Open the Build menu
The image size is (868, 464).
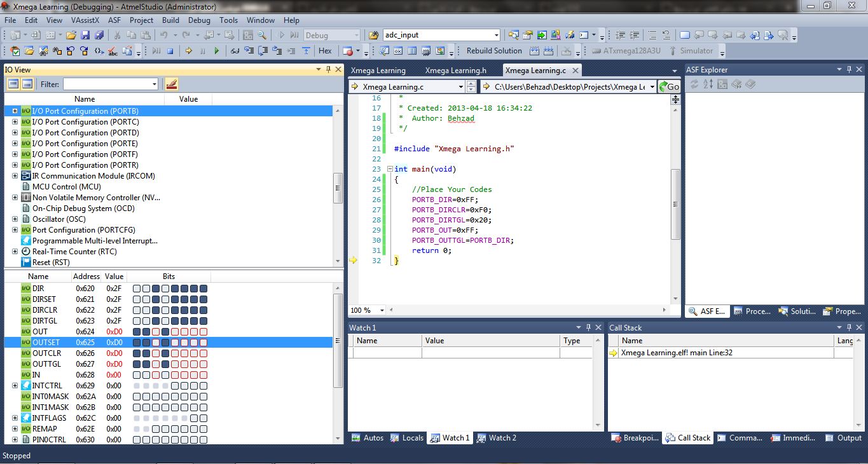pyautogui.click(x=170, y=20)
